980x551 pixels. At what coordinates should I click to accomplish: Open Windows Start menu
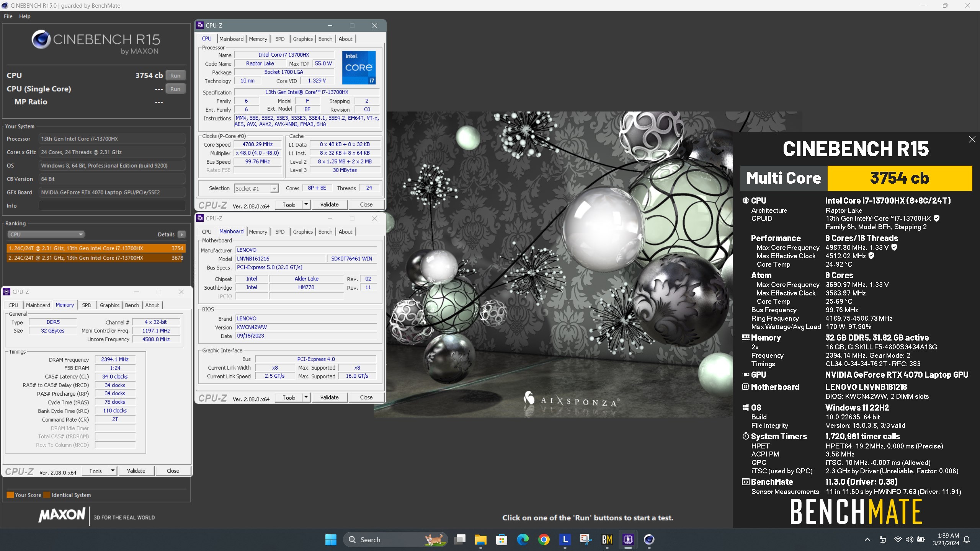[331, 540]
